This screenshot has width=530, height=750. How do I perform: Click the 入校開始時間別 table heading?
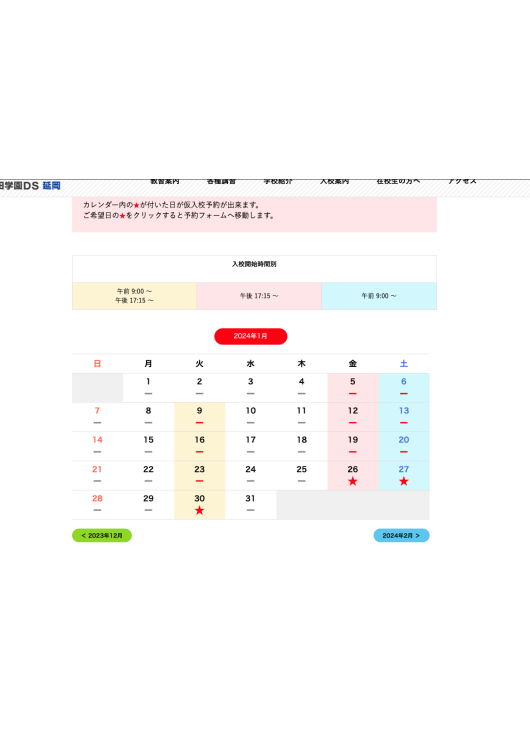pos(254,264)
